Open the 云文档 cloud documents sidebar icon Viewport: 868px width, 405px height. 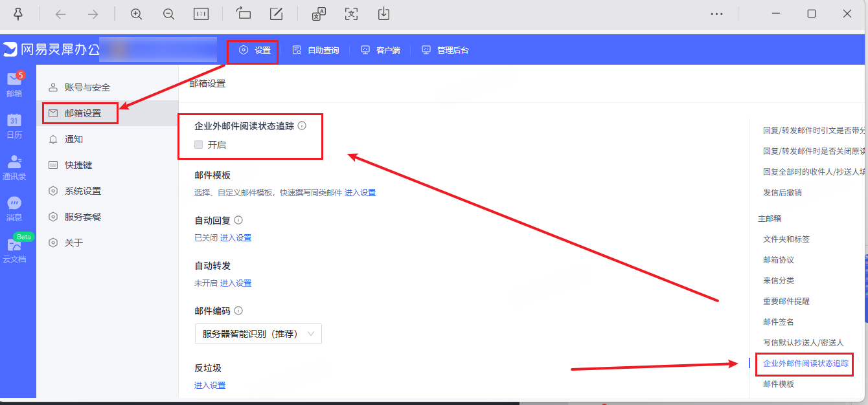click(14, 250)
